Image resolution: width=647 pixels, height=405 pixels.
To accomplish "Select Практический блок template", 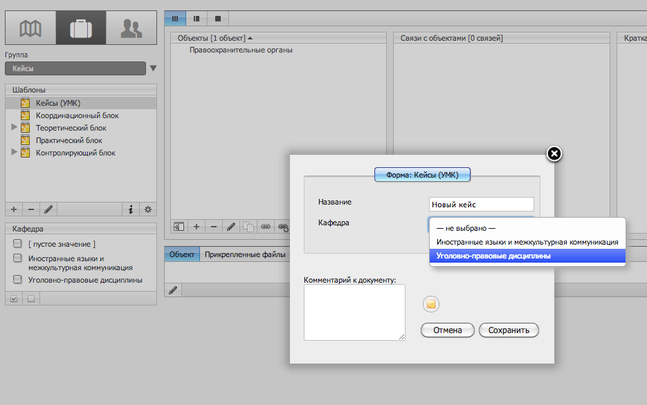I will point(81,140).
